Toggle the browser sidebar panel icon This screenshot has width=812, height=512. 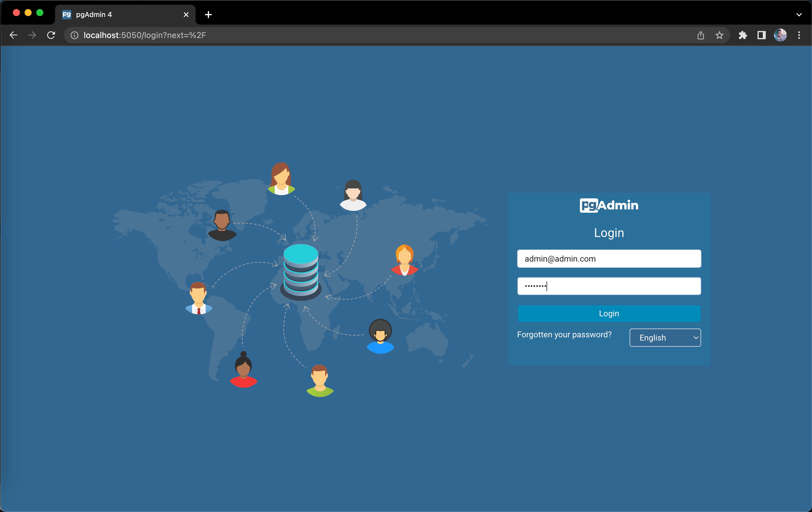point(761,35)
